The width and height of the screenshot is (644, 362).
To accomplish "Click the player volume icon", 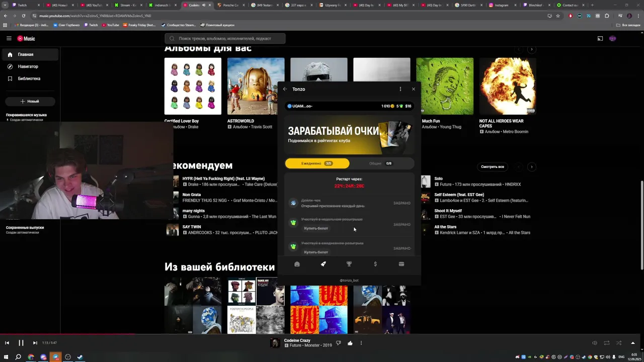I will (x=595, y=343).
